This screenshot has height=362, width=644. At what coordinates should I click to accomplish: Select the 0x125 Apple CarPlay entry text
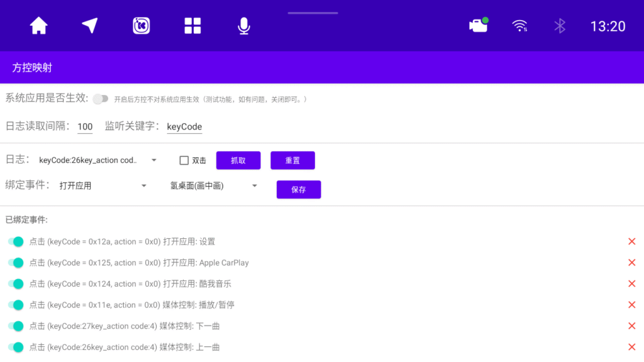pos(139,263)
